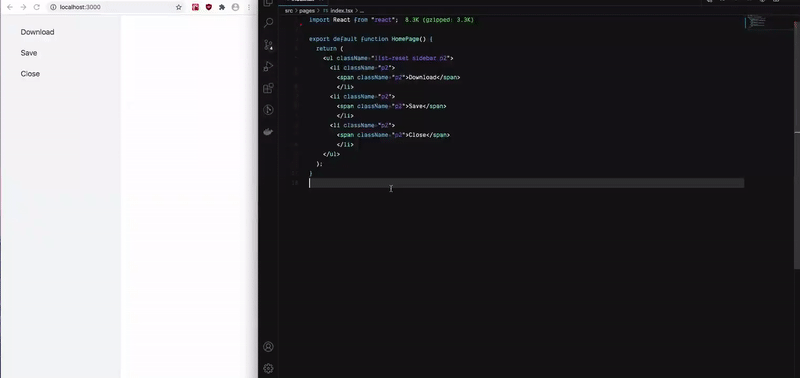Image resolution: width=800 pixels, height=378 pixels.
Task: Open the Accounts menu in VS Code
Action: (x=268, y=347)
